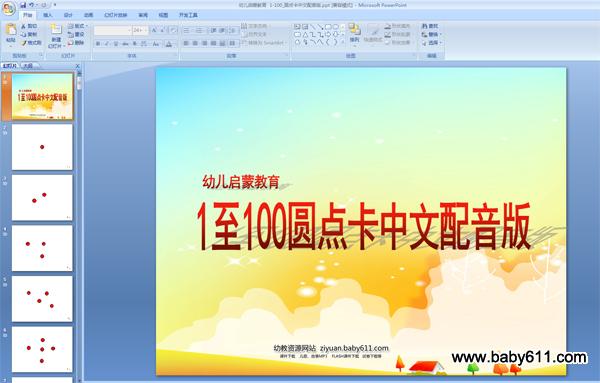Open the font size dropdown showing 24+

pyautogui.click(x=140, y=30)
